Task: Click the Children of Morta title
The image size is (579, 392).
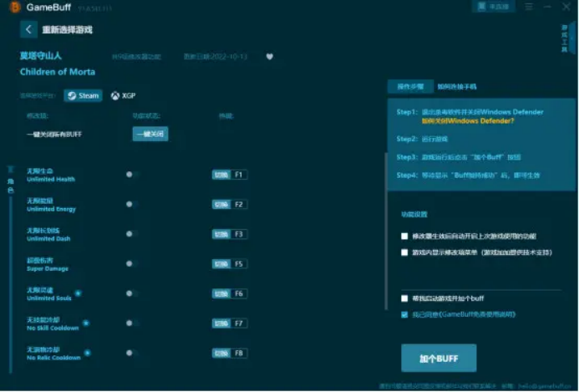Action: (x=58, y=72)
